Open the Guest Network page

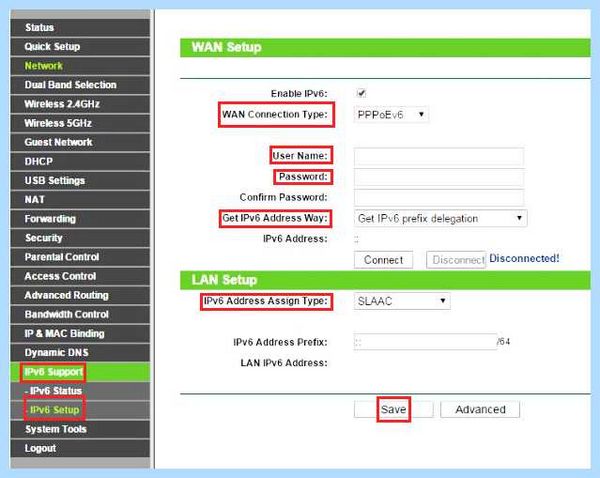[80, 142]
